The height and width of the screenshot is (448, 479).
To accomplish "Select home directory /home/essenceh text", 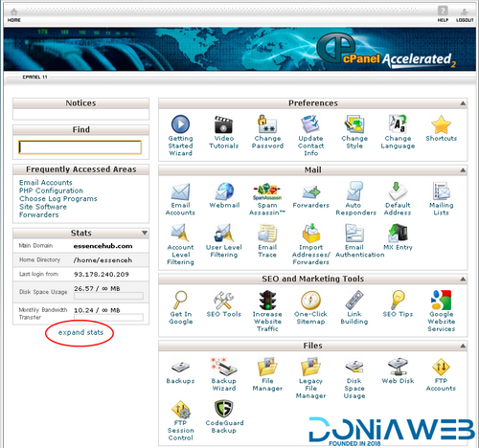I will [x=103, y=260].
